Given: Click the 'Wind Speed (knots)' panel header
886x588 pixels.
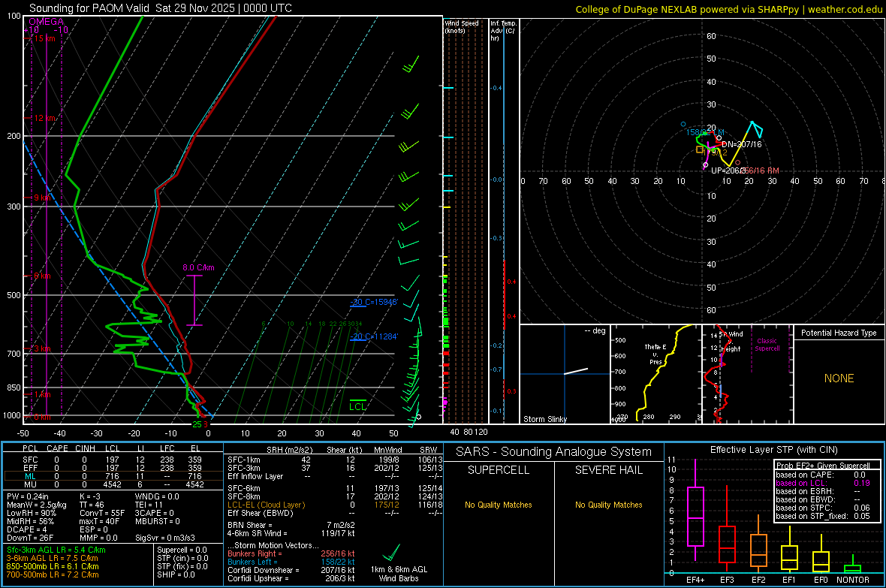Looking at the screenshot, I should 461,26.
